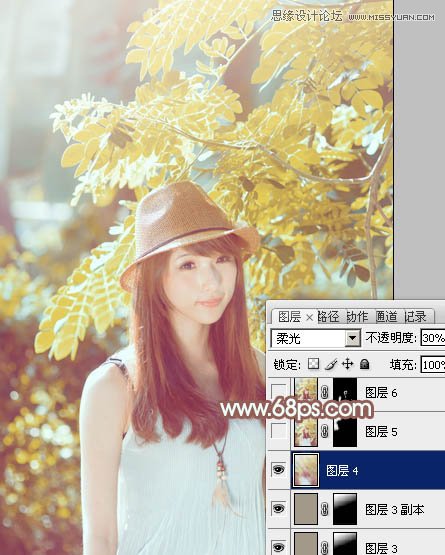Image resolution: width=445 pixels, height=555 pixels.
Task: Select 图层 3 副本 color fill thumbnail
Action: (306, 509)
